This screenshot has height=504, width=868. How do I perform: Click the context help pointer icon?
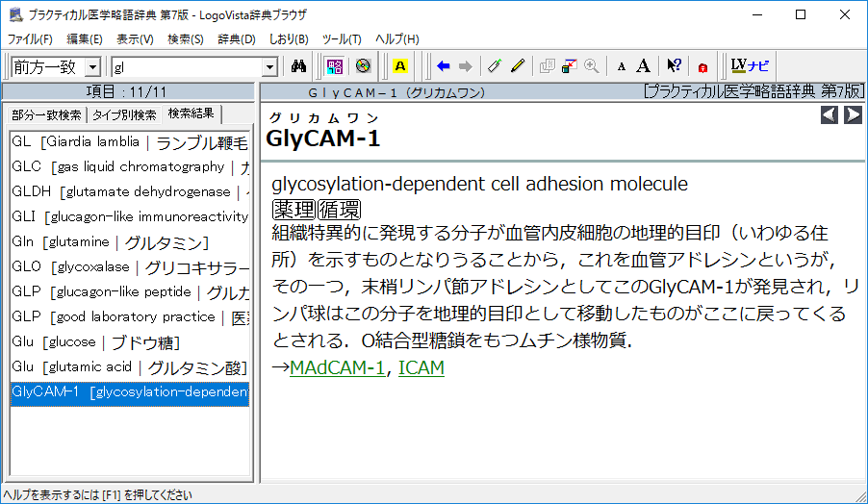(674, 66)
